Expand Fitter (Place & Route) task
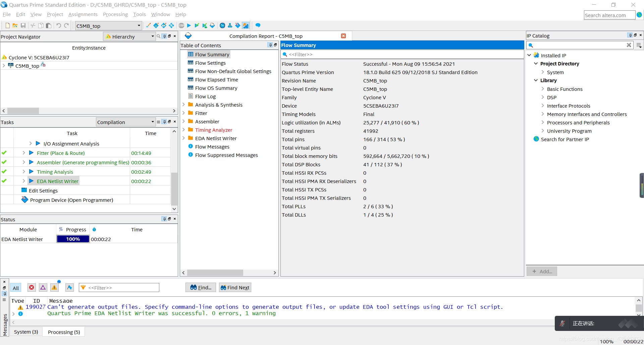644x345 pixels. click(24, 153)
